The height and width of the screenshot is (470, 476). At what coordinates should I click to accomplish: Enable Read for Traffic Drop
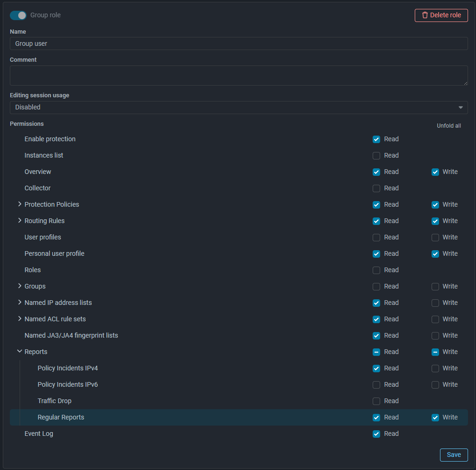376,401
